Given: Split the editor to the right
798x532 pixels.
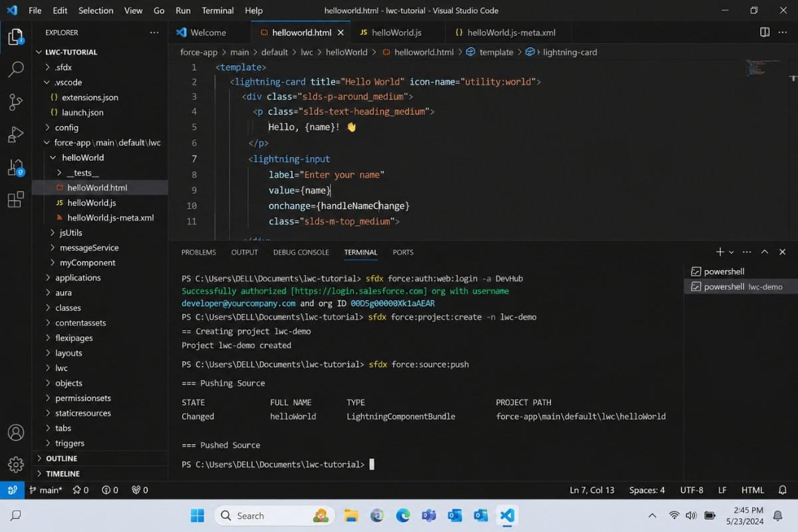Looking at the screenshot, I should tap(765, 32).
